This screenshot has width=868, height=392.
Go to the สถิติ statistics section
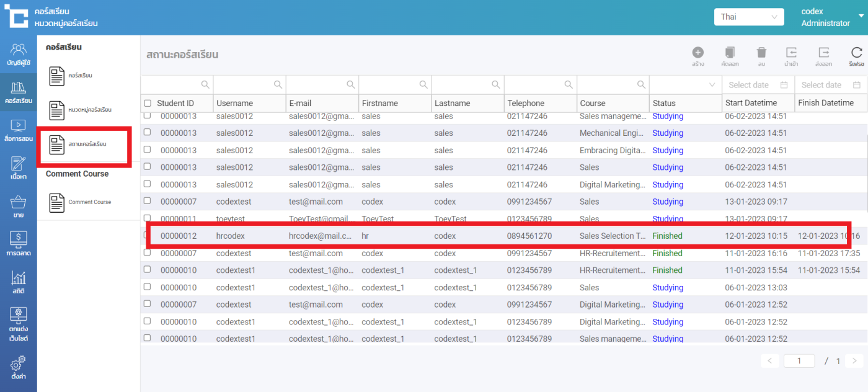(x=19, y=283)
